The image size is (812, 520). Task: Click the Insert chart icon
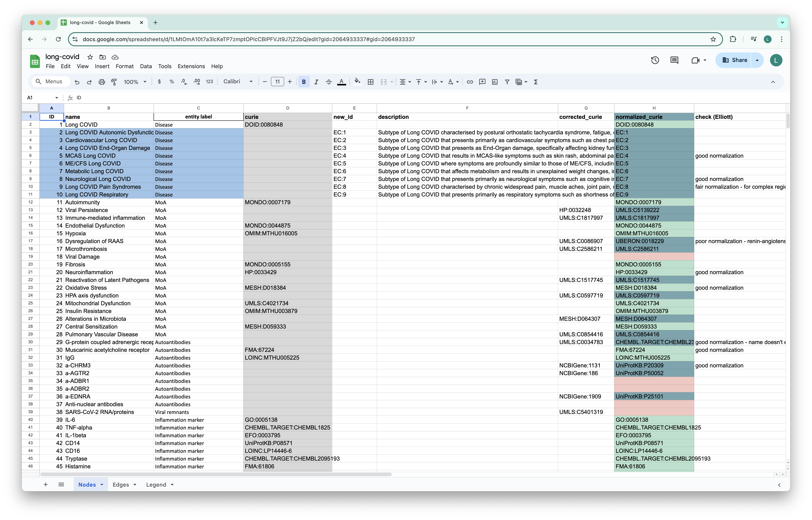click(495, 82)
